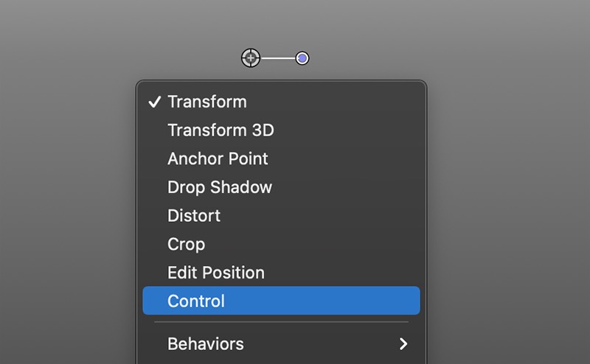Viewport: 590px width, 364px height.
Task: Click the checkmark beside Transform
Action: (x=154, y=102)
